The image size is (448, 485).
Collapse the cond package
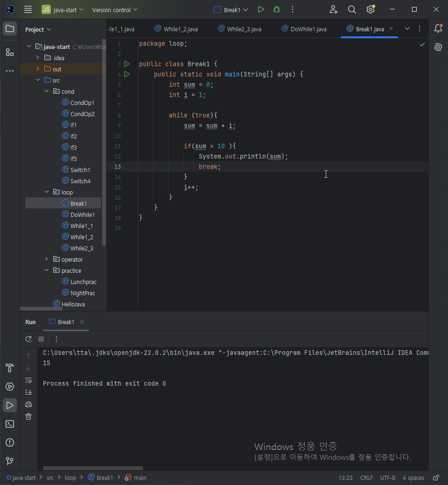[47, 91]
